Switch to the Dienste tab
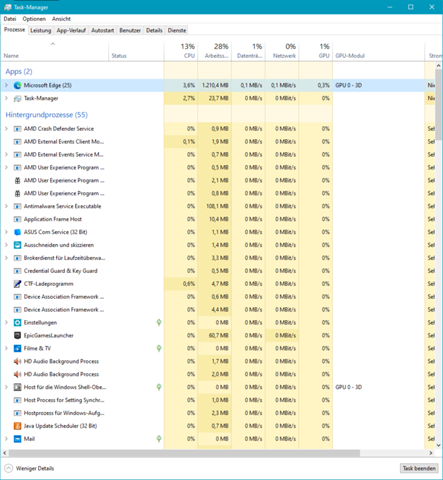443x480 pixels. click(x=177, y=30)
